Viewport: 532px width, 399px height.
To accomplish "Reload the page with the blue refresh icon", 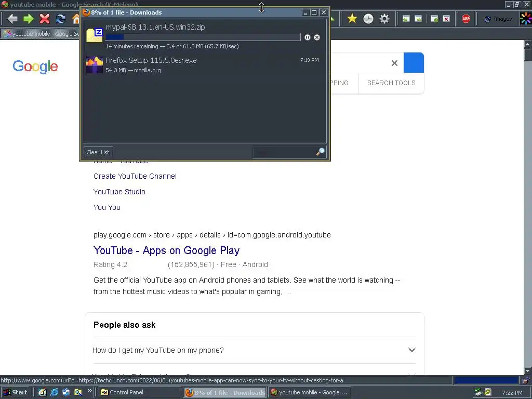I will (x=61, y=19).
